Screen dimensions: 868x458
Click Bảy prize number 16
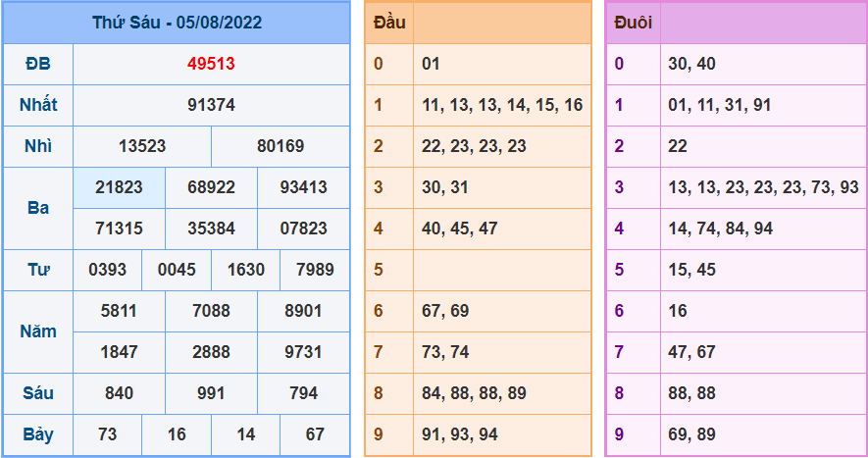177,434
